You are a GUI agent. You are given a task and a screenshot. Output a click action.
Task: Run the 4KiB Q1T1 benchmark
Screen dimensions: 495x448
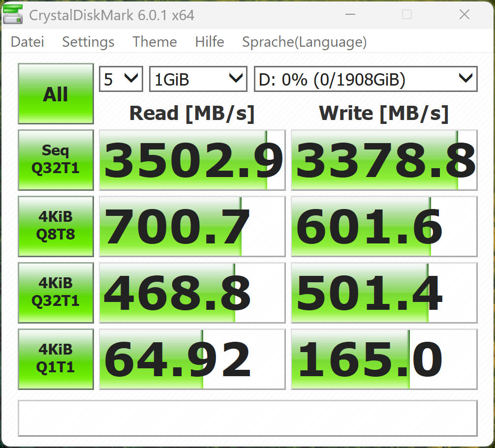coord(56,359)
